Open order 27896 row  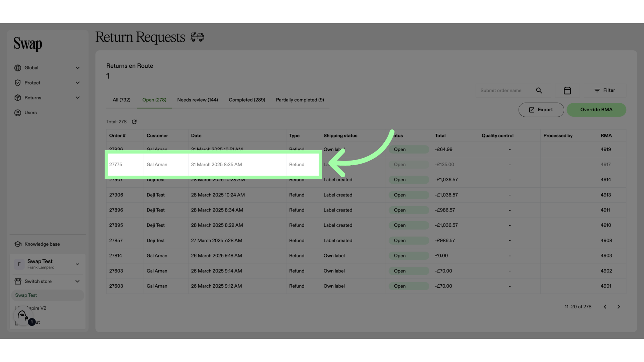tap(366, 210)
